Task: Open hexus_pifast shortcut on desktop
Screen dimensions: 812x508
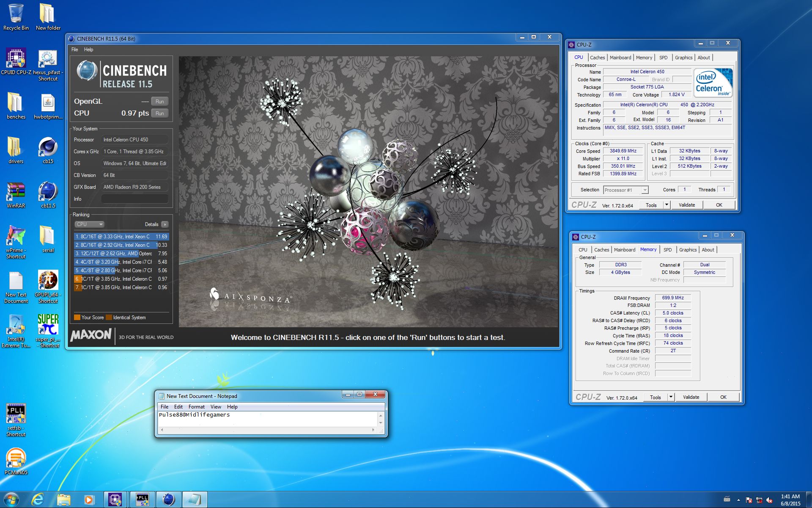Action: point(48,65)
